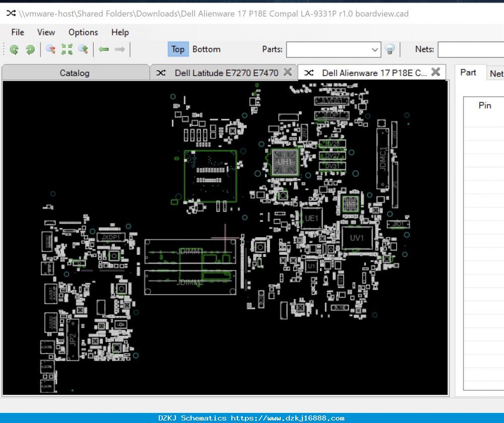Click into the Nets search field
504x423 pixels.
pos(471,49)
